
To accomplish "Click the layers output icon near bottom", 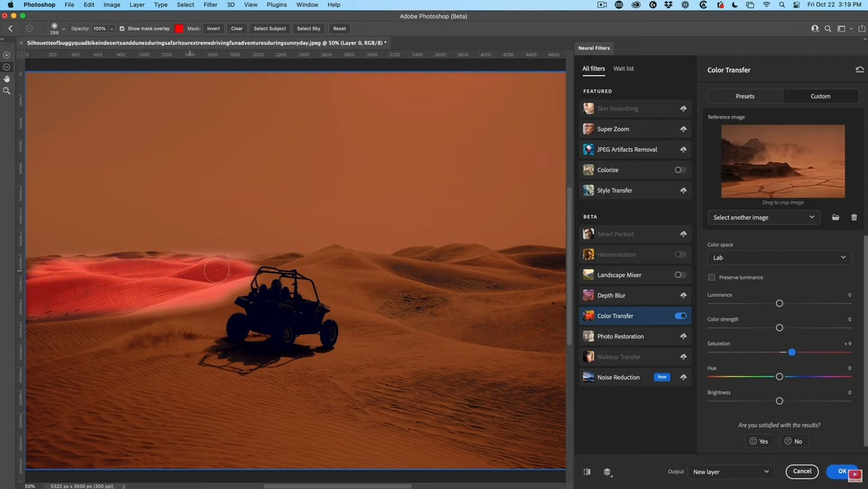I will pos(607,471).
